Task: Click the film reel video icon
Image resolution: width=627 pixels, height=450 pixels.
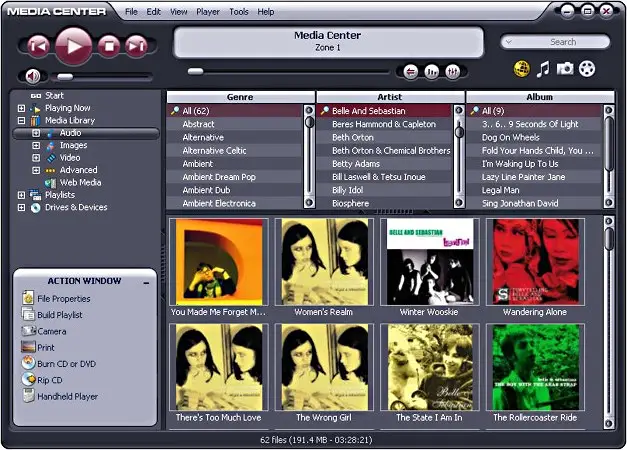Action: 587,69
